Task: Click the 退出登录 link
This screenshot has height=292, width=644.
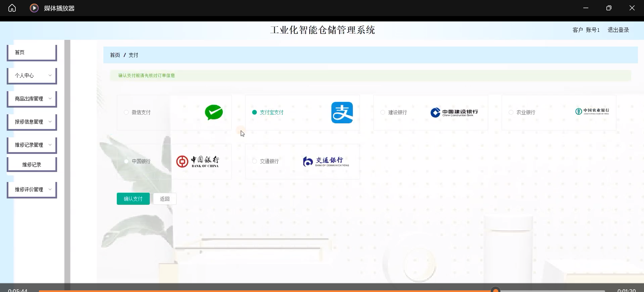Action: click(x=618, y=30)
